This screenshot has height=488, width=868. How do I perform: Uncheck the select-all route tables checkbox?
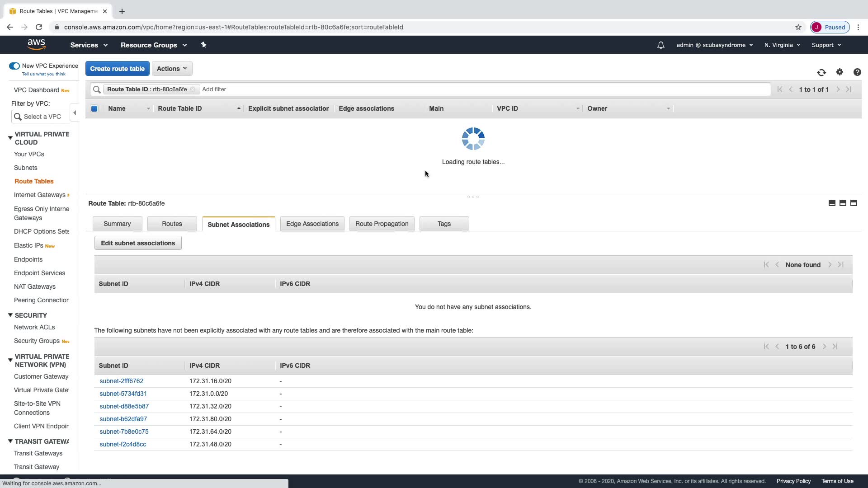(x=94, y=108)
